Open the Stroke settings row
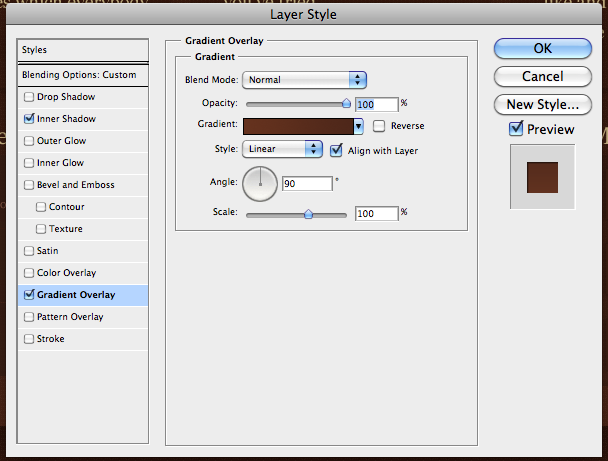This screenshot has height=461, width=608. [83, 339]
